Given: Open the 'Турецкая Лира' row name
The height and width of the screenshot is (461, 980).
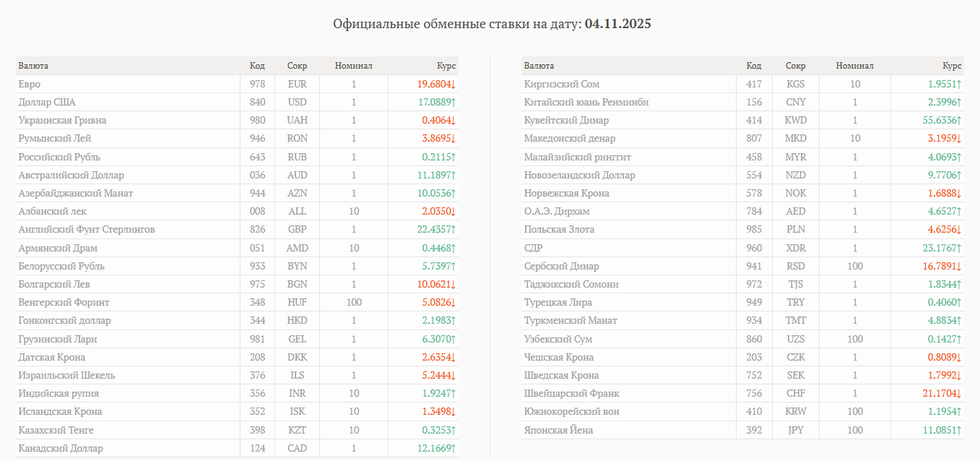Looking at the screenshot, I should pyautogui.click(x=558, y=303).
